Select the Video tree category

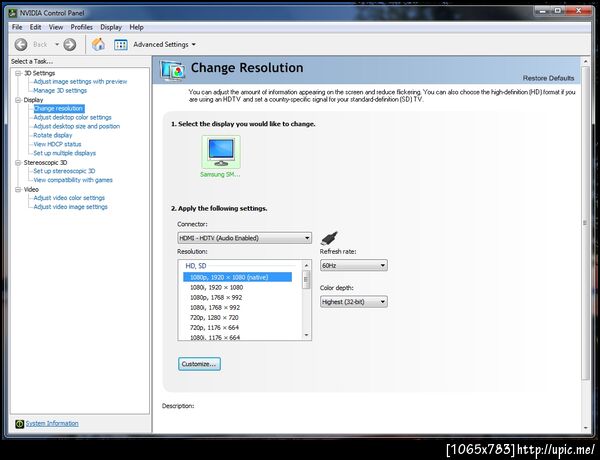[31, 189]
